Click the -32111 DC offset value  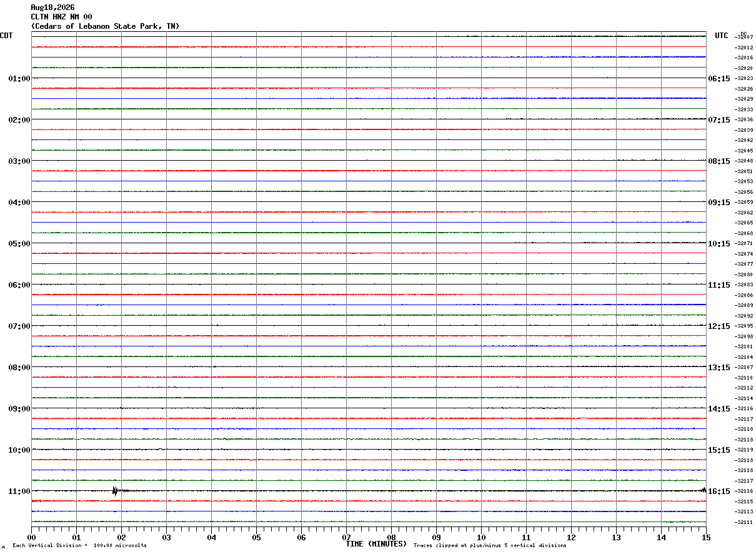coord(744,522)
